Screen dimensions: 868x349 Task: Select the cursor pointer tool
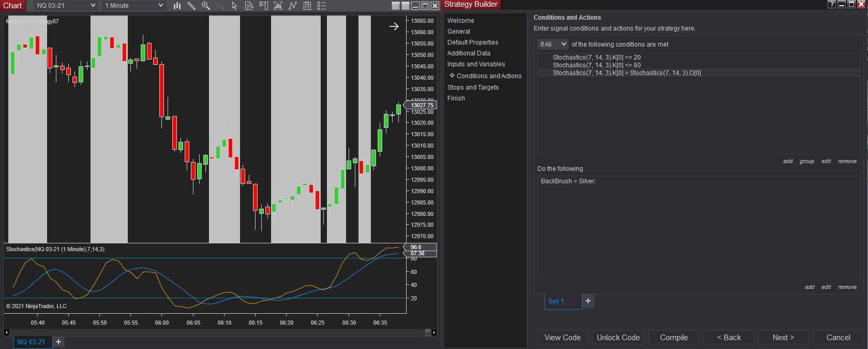[234, 6]
